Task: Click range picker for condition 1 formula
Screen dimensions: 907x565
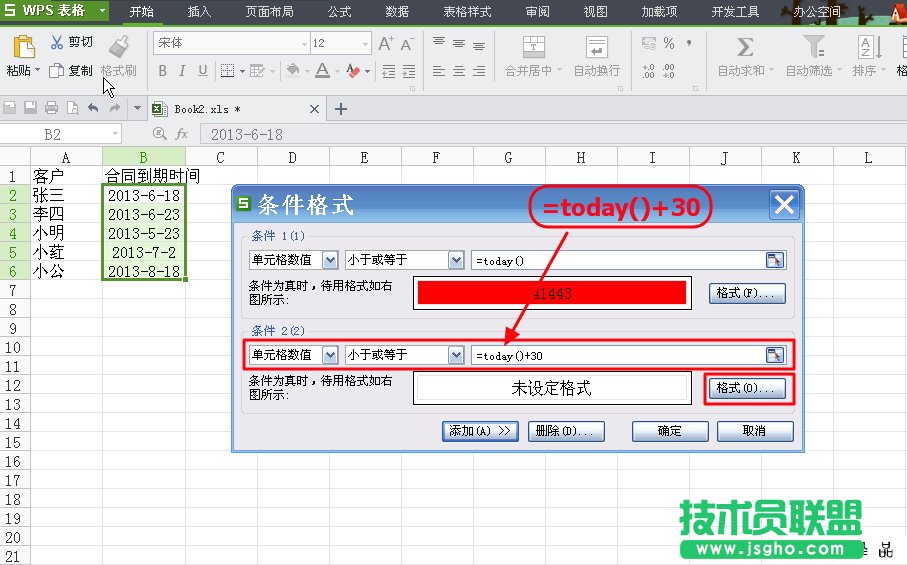Action: click(x=775, y=260)
